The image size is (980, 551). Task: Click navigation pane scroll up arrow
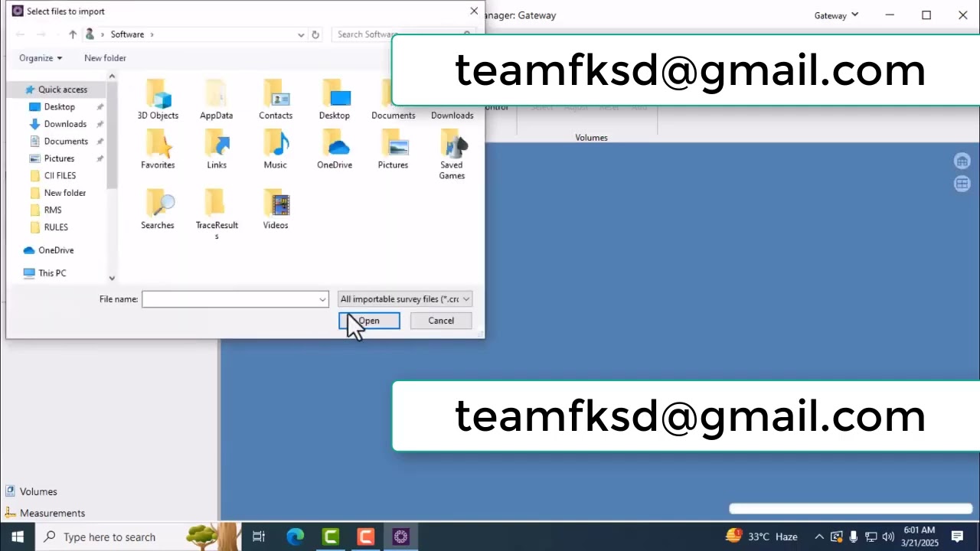112,76
